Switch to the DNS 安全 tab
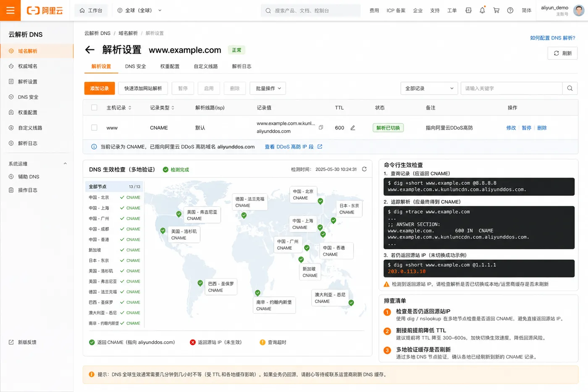 tap(136, 66)
